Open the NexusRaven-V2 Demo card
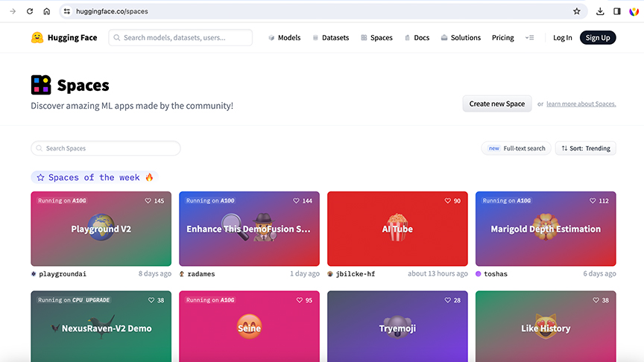 coord(101,327)
